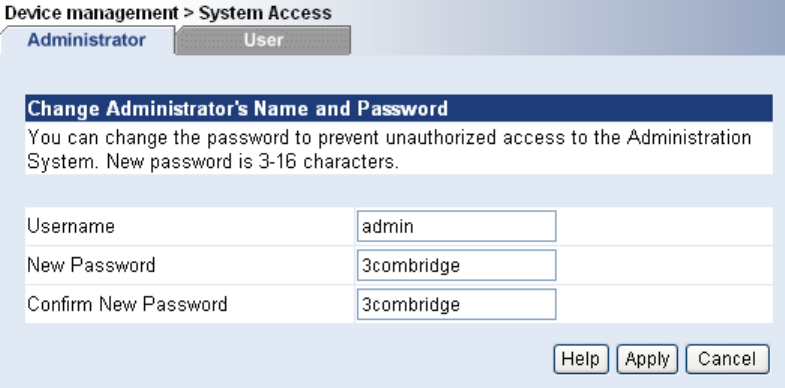Select the Confirm New Password field
The width and height of the screenshot is (785, 388).
pos(456,304)
